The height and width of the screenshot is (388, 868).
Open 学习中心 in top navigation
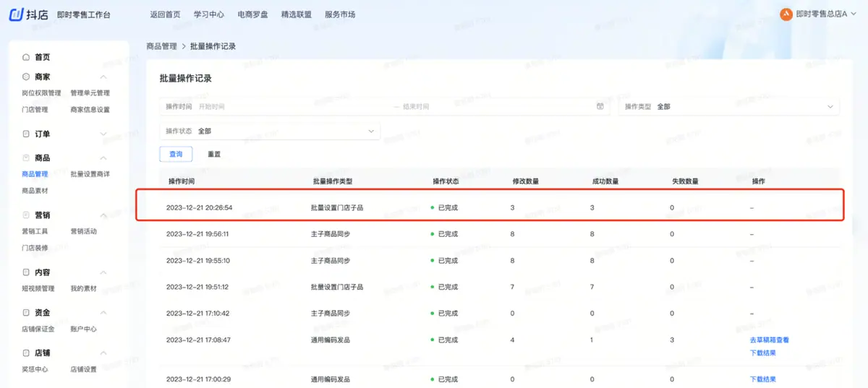[x=208, y=14]
